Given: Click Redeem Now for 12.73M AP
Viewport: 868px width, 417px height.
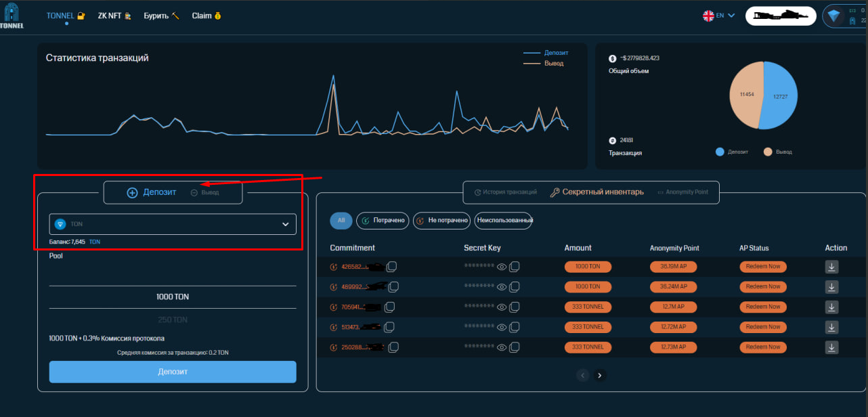Looking at the screenshot, I should pyautogui.click(x=762, y=347).
